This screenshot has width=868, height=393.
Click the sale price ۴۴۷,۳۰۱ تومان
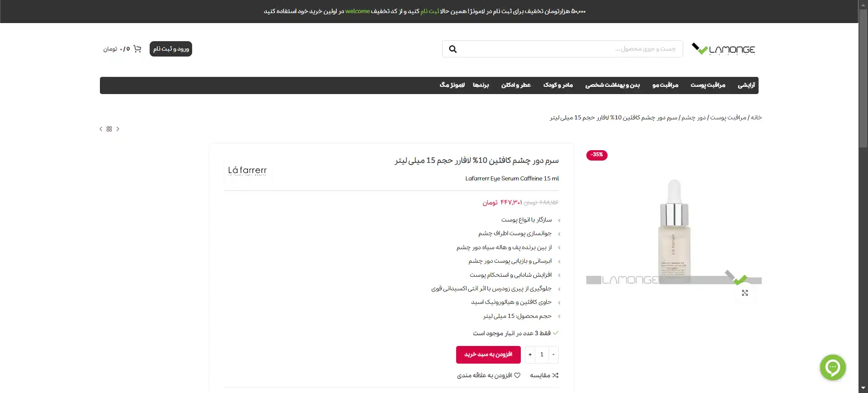point(502,202)
